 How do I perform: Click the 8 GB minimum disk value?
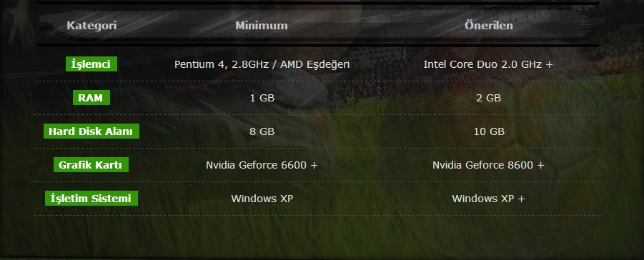[x=262, y=132]
